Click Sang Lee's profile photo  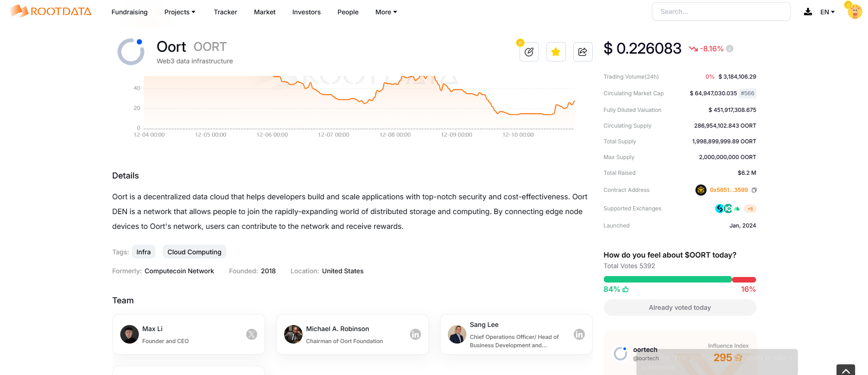tap(457, 334)
